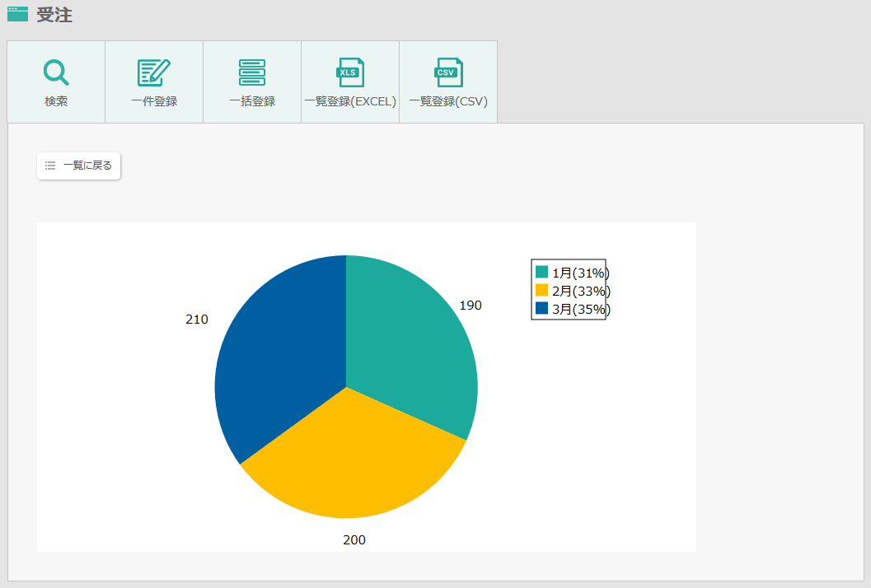Click the value label 190
This screenshot has height=588, width=871.
(471, 306)
